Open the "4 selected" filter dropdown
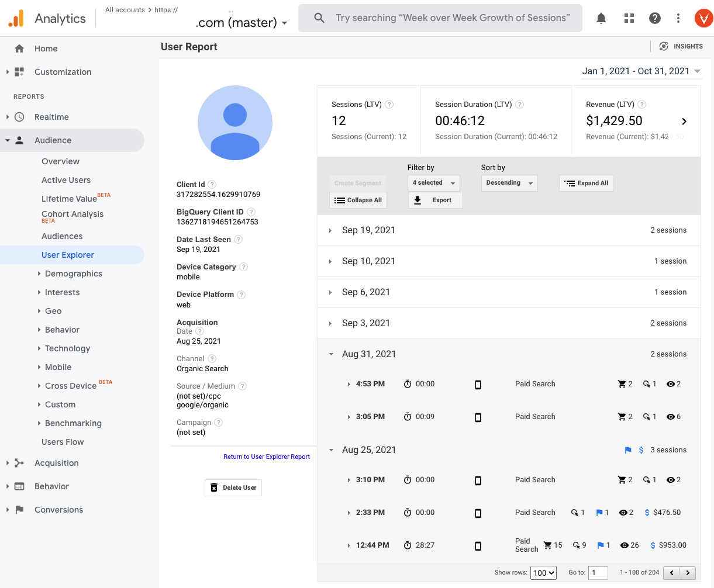This screenshot has width=714, height=588. tap(433, 183)
